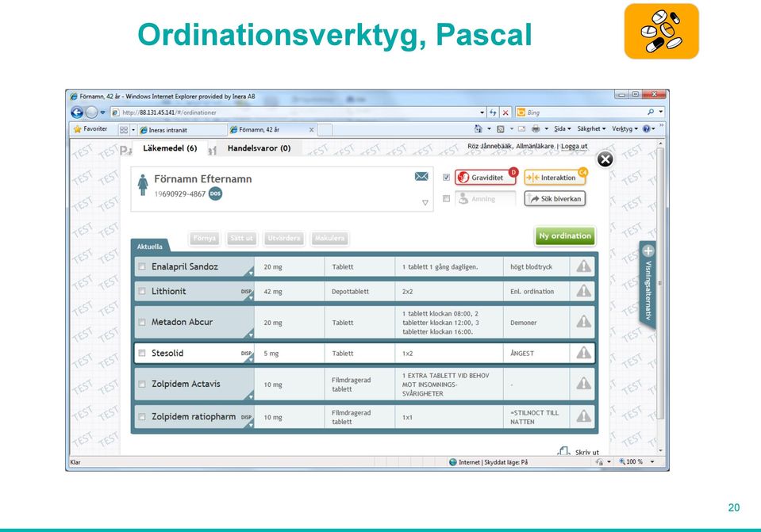The height and width of the screenshot is (532, 761).
Task: Select Stesolid checkbox
Action: pos(142,353)
